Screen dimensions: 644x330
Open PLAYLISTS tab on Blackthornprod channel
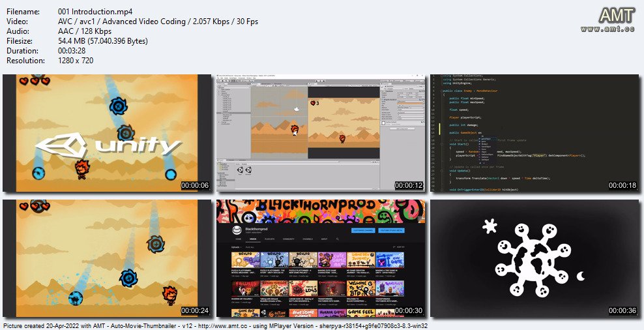coord(269,239)
